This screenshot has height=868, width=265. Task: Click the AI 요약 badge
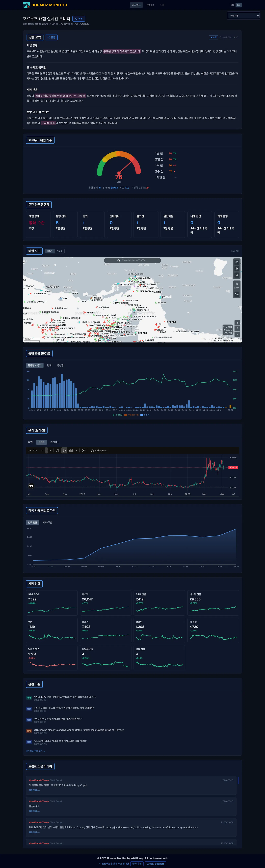pos(213,37)
